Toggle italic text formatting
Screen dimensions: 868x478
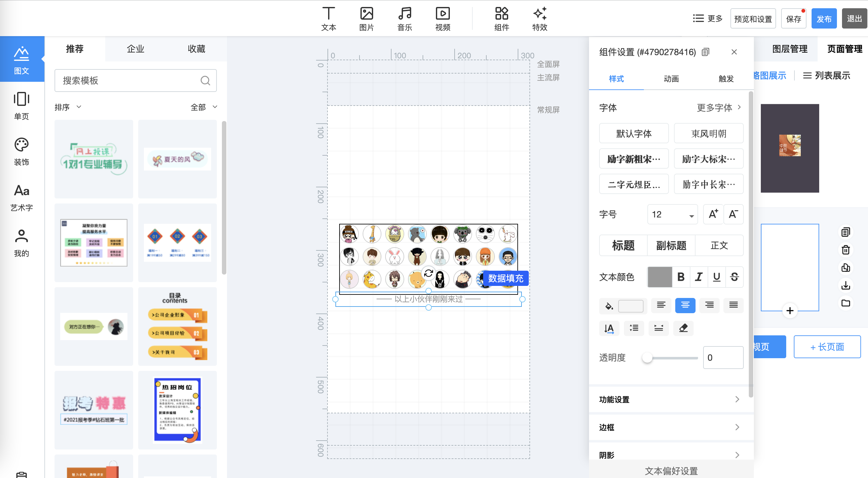[x=698, y=277]
